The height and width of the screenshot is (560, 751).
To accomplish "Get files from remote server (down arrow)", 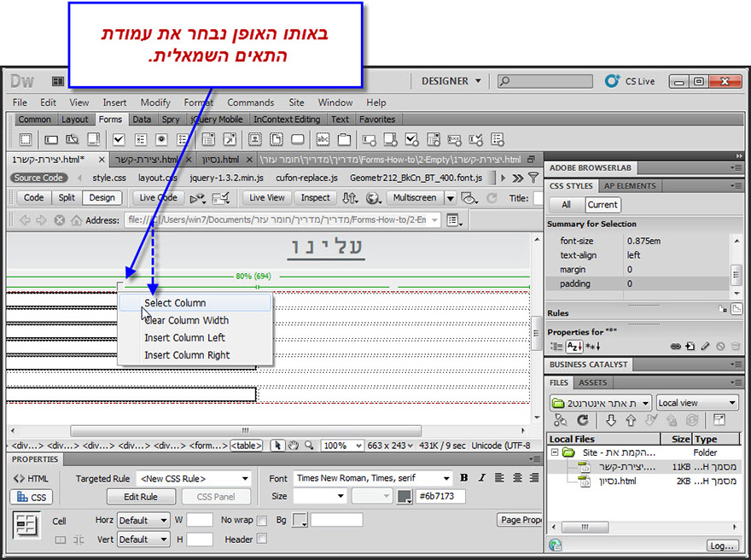I will click(611, 420).
